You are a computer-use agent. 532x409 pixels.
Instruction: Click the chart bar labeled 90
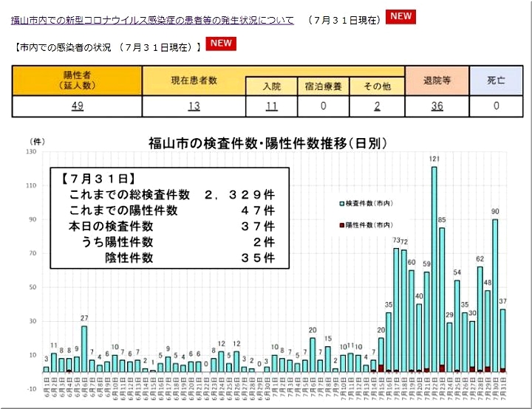(495, 295)
